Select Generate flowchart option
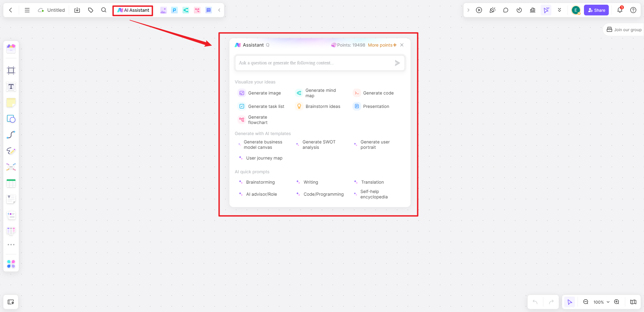The image size is (644, 312). [x=258, y=120]
